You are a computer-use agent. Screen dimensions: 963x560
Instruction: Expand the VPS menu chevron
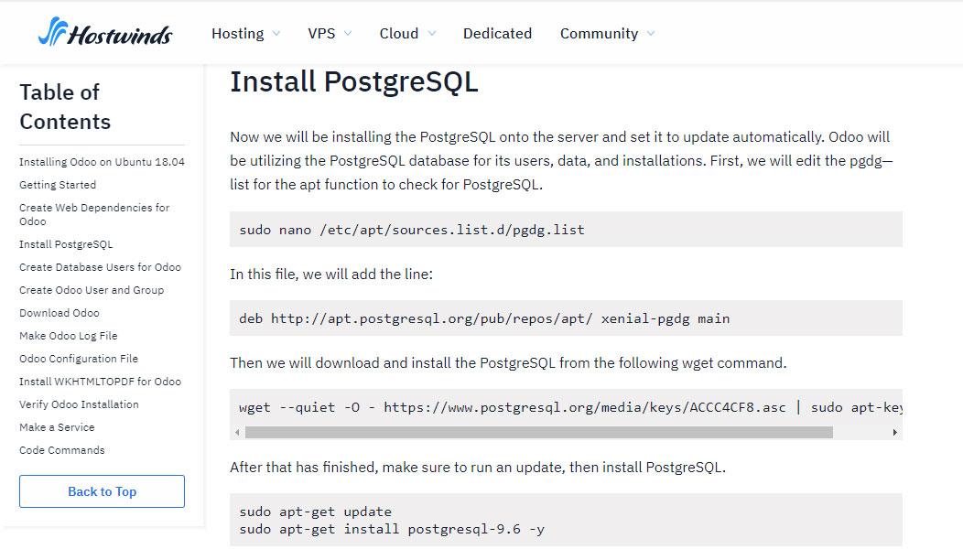tap(348, 34)
